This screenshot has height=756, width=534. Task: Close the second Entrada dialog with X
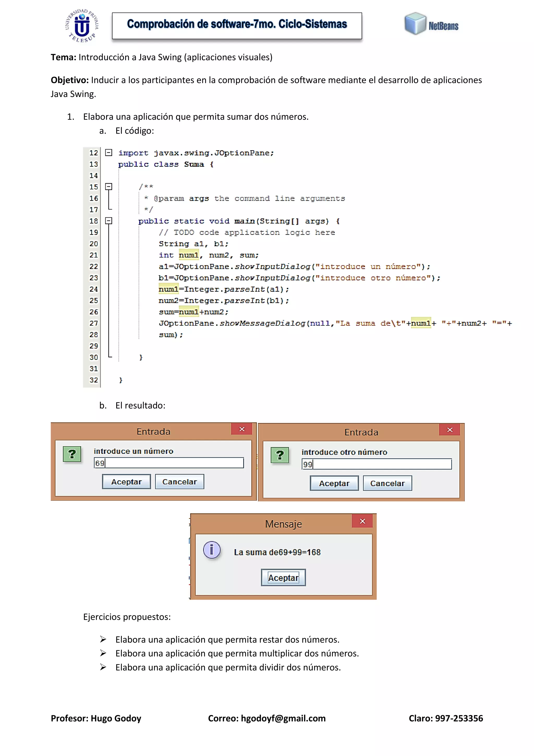coord(450,430)
